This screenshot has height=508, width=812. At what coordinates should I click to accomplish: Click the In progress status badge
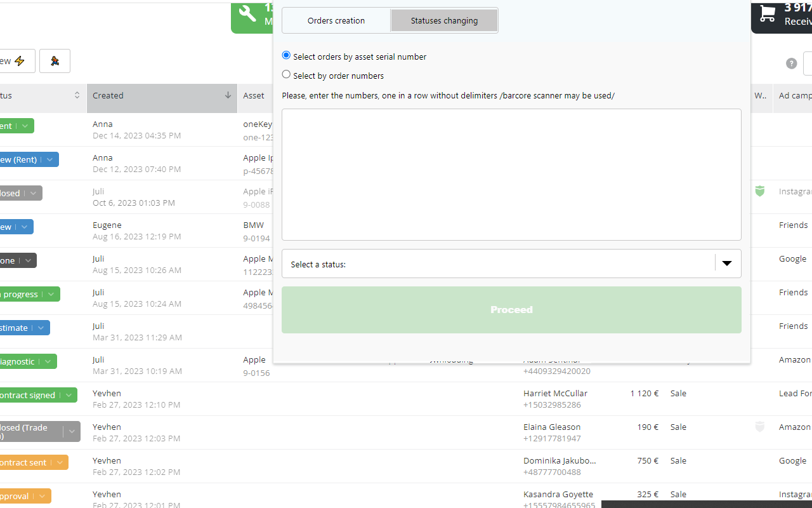point(30,294)
